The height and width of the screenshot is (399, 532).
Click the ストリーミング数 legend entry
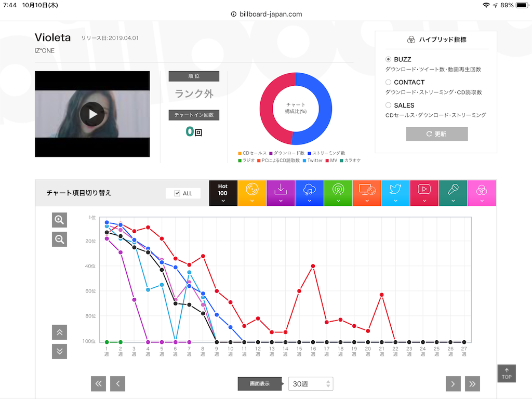(x=326, y=153)
